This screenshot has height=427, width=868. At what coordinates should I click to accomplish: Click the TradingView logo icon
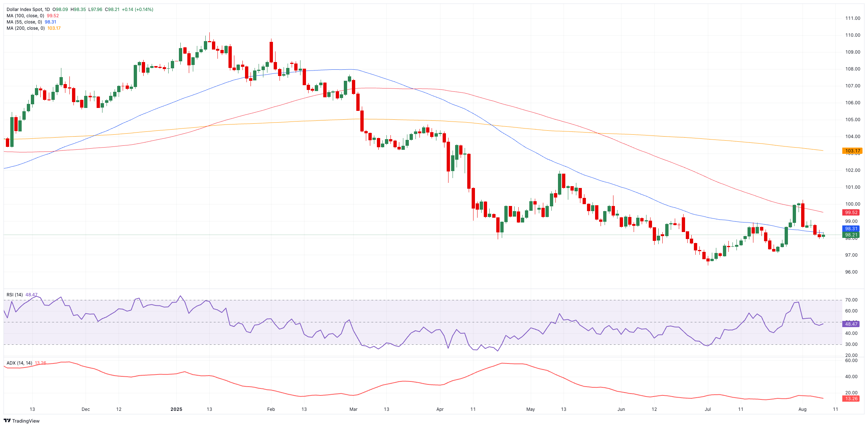pos(7,421)
